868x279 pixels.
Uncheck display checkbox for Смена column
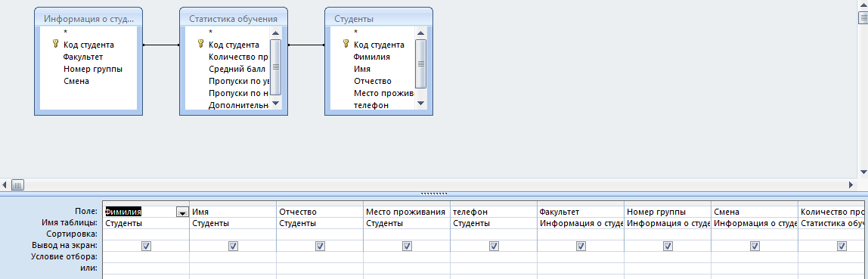(755, 246)
